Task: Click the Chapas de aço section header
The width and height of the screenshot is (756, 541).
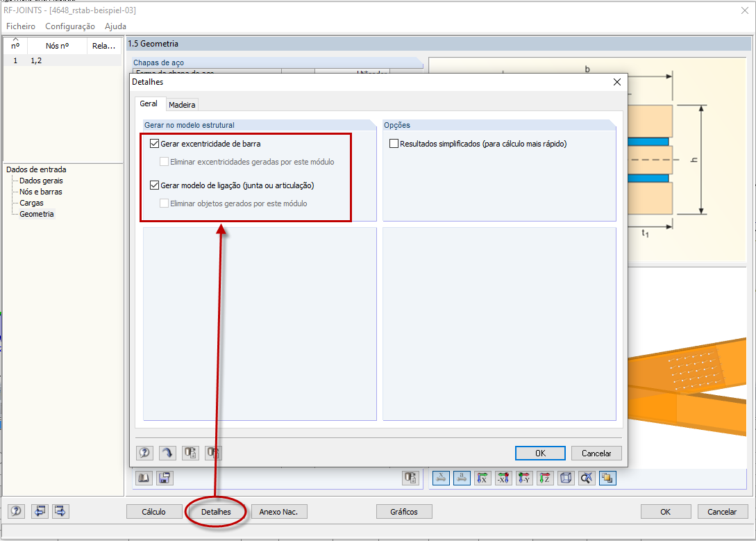Action: [278, 63]
